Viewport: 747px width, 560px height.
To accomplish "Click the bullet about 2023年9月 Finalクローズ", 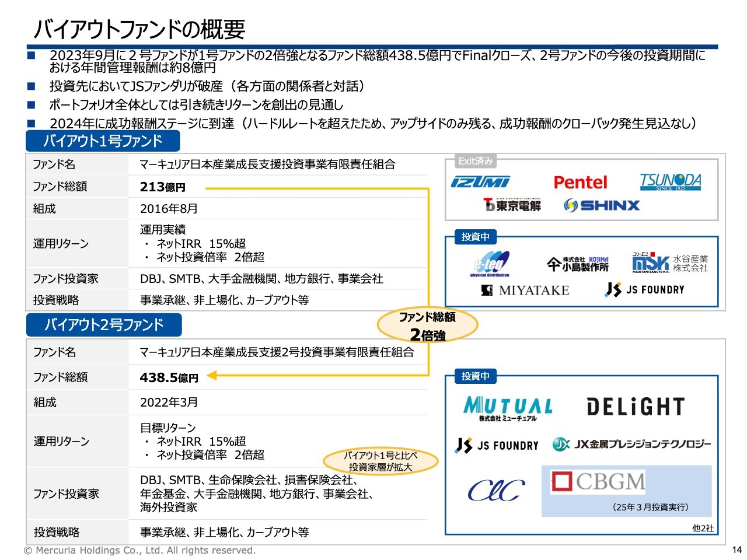I will [378, 61].
